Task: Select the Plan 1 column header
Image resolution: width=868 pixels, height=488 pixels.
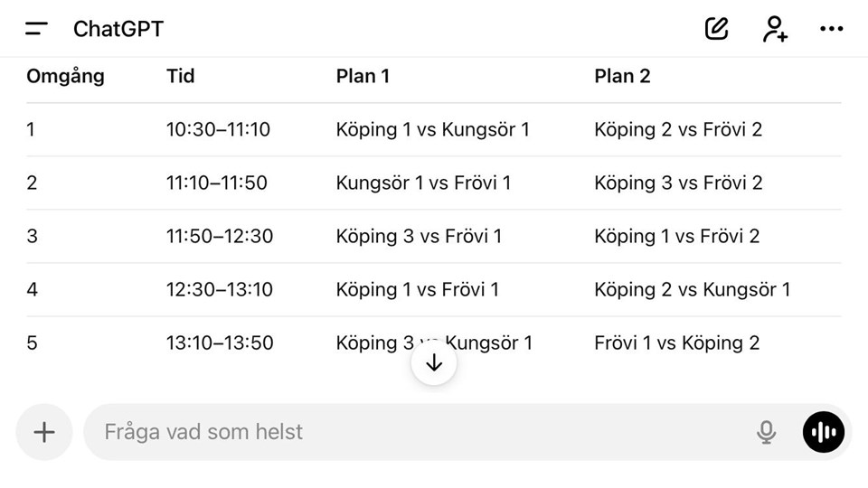Action: 363,76
